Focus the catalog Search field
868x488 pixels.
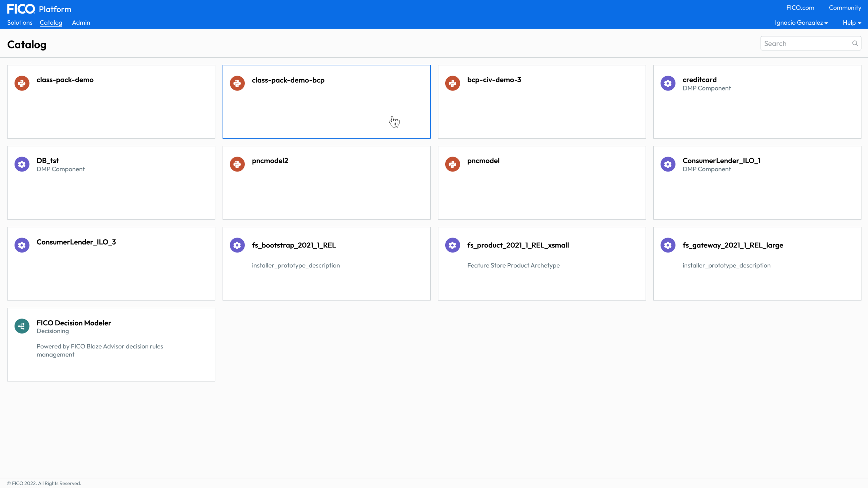[811, 43]
